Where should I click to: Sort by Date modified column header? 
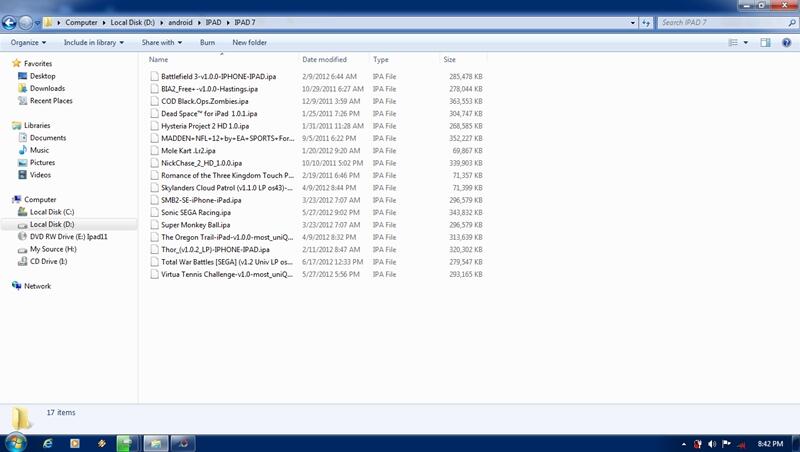324,60
